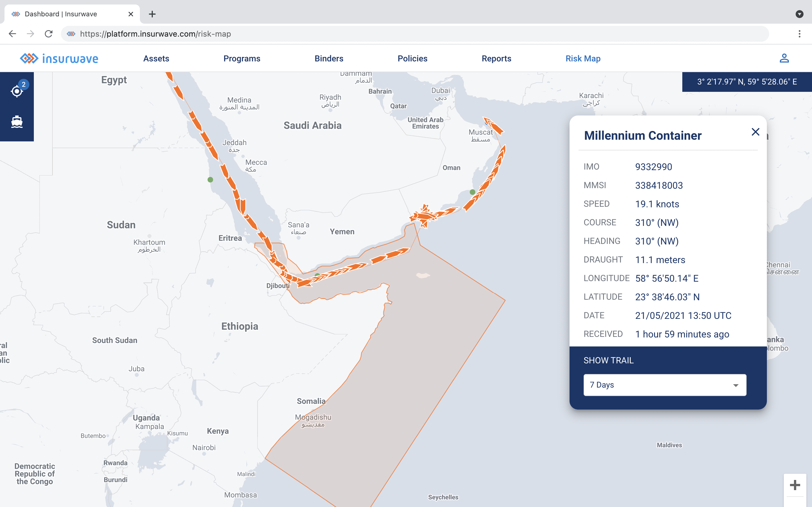Open the browser three-dot menu
This screenshot has width=812, height=507.
pos(799,34)
